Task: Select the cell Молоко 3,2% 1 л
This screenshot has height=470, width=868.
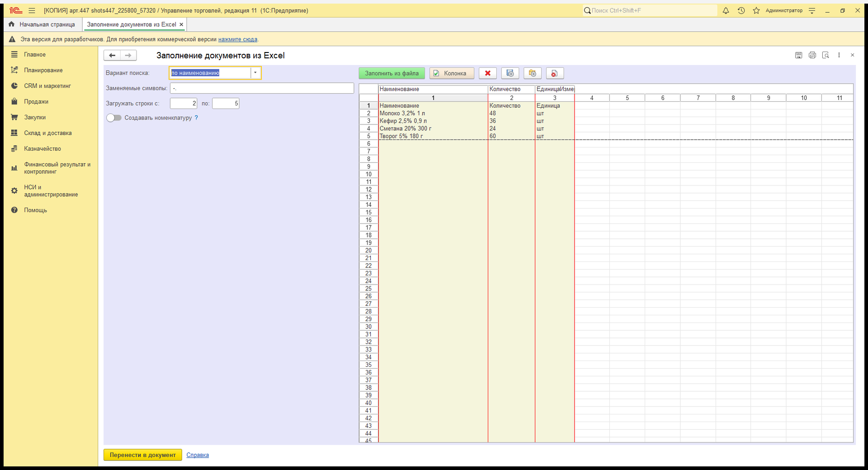Action: [433, 114]
